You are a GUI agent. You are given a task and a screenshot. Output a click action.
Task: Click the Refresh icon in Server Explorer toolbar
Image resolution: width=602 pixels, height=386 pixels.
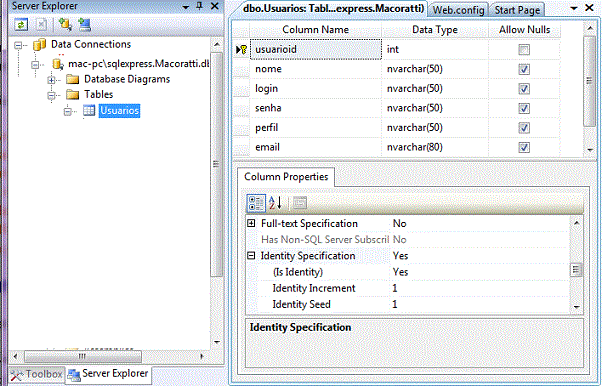[x=21, y=25]
